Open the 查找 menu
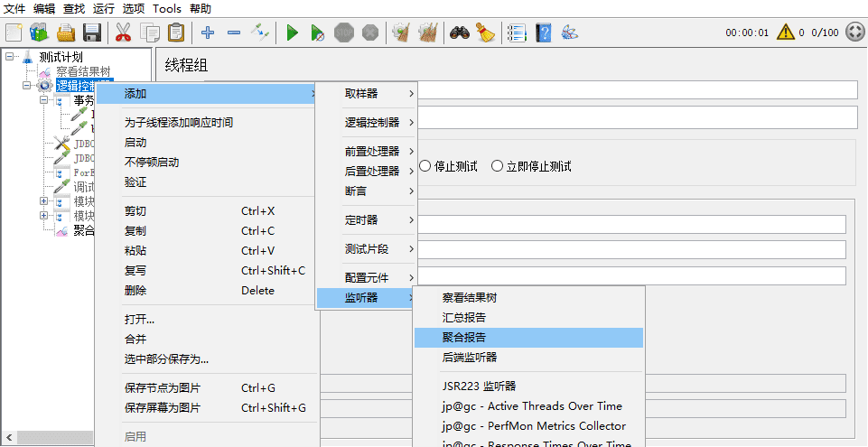868x447 pixels. tap(74, 9)
